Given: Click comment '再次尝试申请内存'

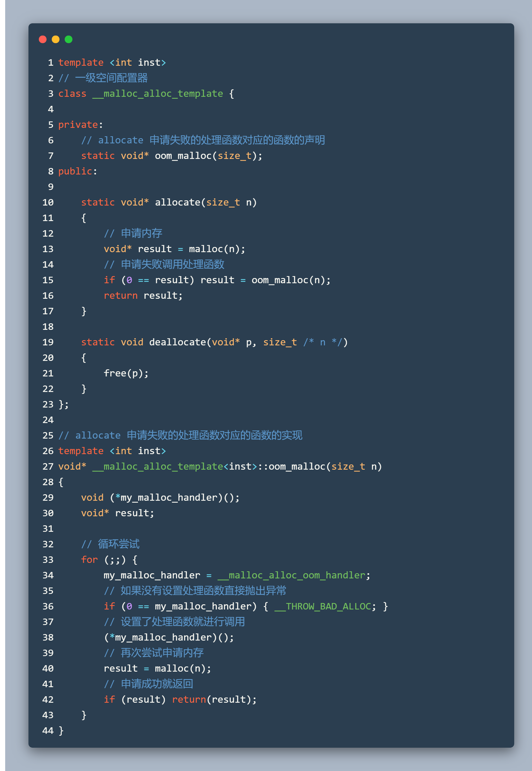Looking at the screenshot, I should [x=162, y=653].
